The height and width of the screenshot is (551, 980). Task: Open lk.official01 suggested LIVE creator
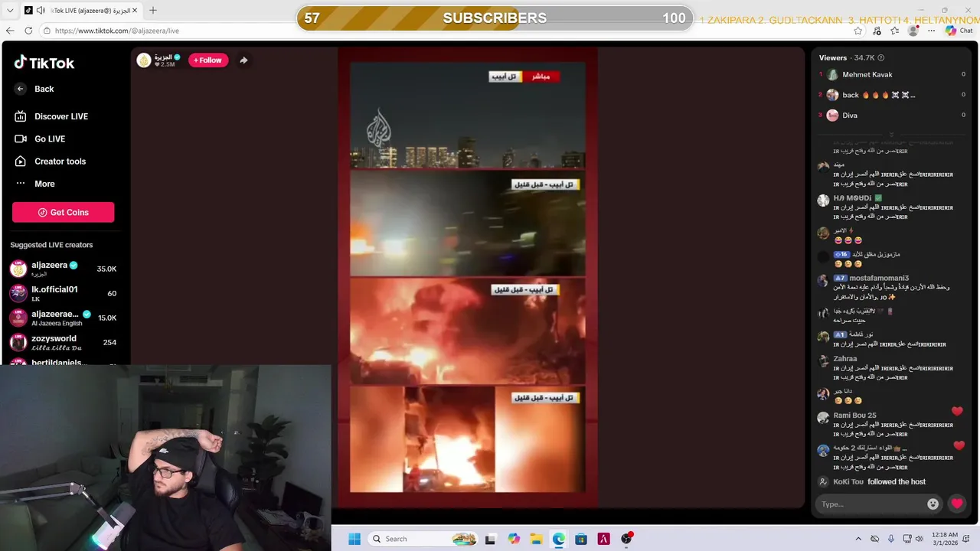(63, 293)
